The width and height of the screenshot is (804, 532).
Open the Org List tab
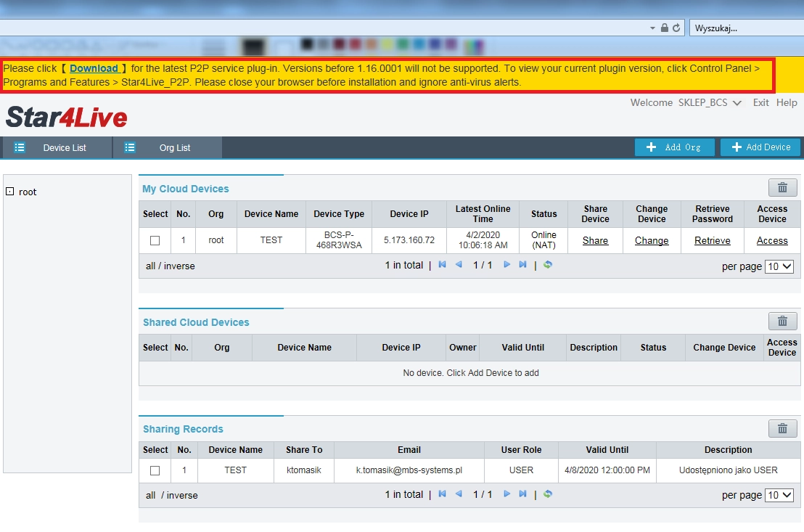point(167,148)
